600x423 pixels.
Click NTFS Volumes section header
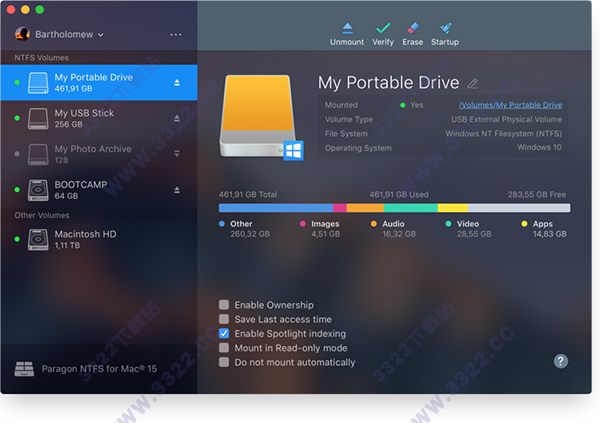click(x=42, y=58)
